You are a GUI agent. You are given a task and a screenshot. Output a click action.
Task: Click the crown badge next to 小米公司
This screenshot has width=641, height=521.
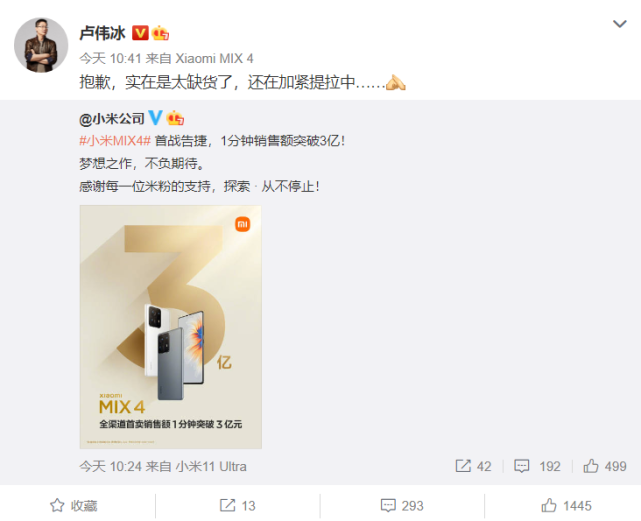[x=175, y=118]
